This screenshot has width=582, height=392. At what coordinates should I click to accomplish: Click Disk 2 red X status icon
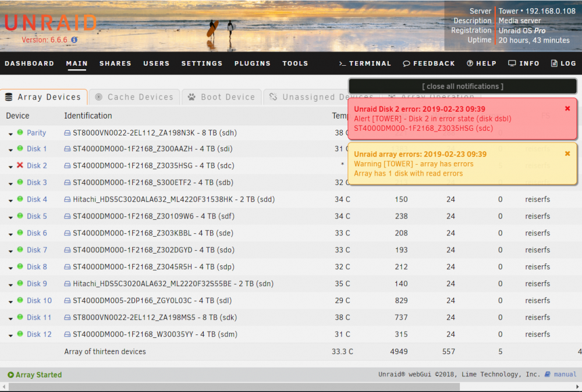[x=20, y=165]
